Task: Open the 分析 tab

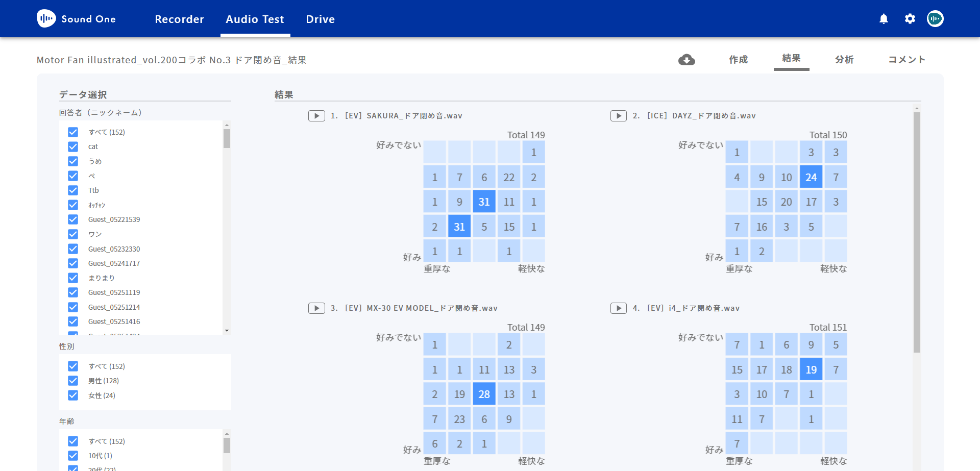Action: coord(844,60)
